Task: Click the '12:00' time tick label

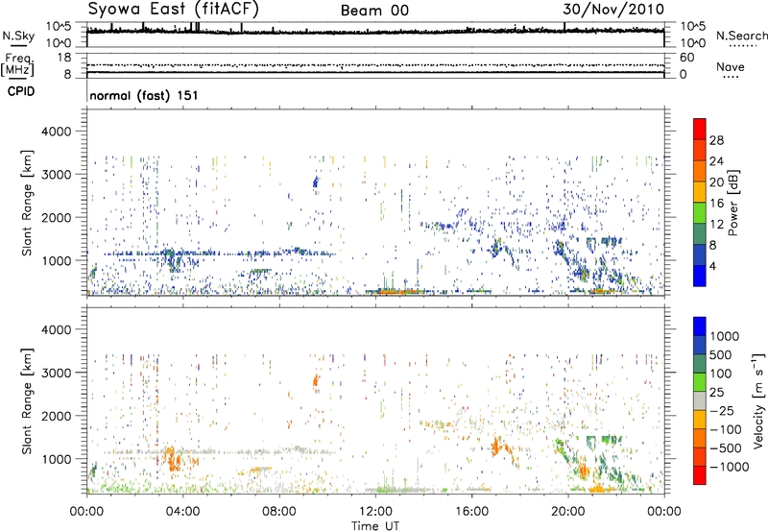Action: pyautogui.click(x=375, y=512)
